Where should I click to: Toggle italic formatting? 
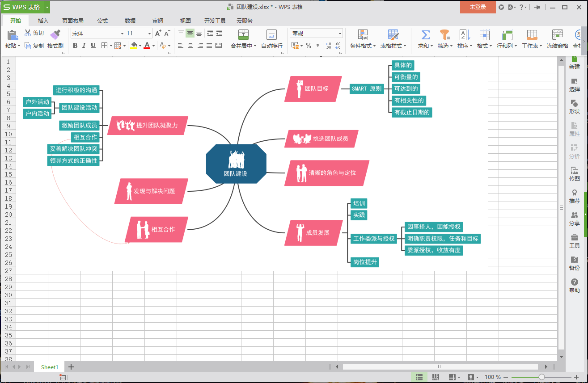[84, 46]
